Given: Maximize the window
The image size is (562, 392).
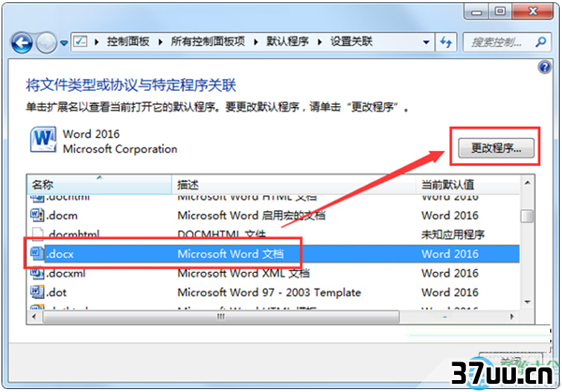Looking at the screenshot, I should [x=500, y=12].
